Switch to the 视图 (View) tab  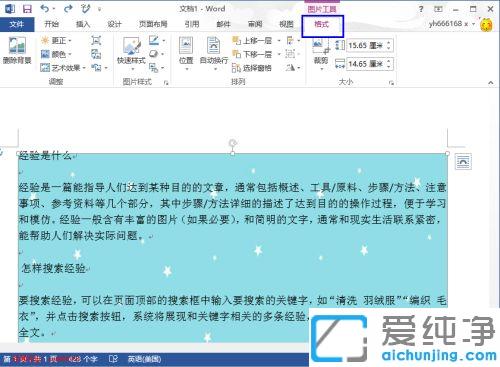point(286,24)
